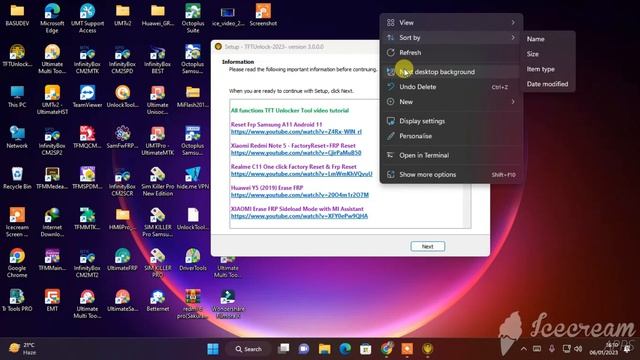Choose Undo Delete in context menu
Screen dimensions: 640x360
tap(451, 87)
